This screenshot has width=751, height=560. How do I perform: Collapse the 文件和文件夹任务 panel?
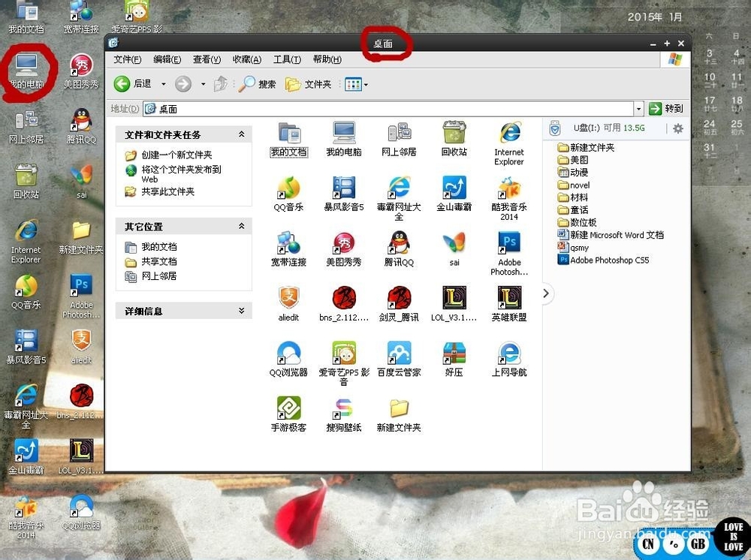click(x=241, y=134)
